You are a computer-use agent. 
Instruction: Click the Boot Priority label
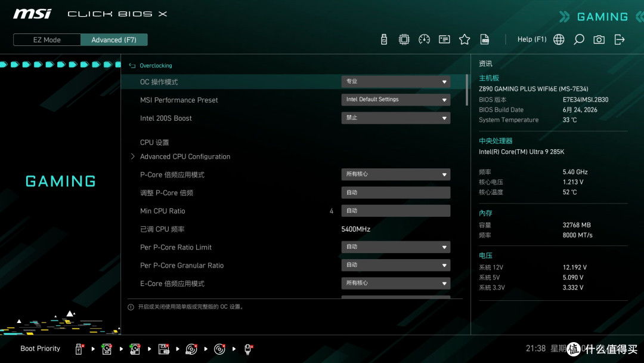point(41,349)
